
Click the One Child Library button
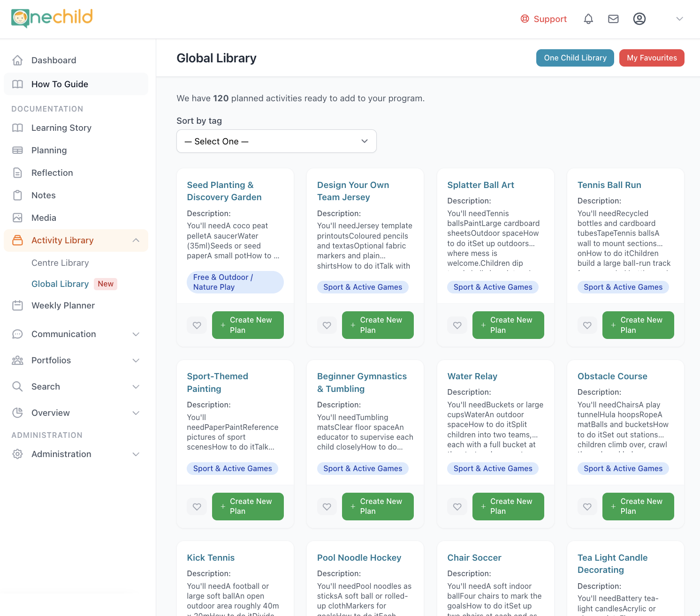[x=575, y=58]
